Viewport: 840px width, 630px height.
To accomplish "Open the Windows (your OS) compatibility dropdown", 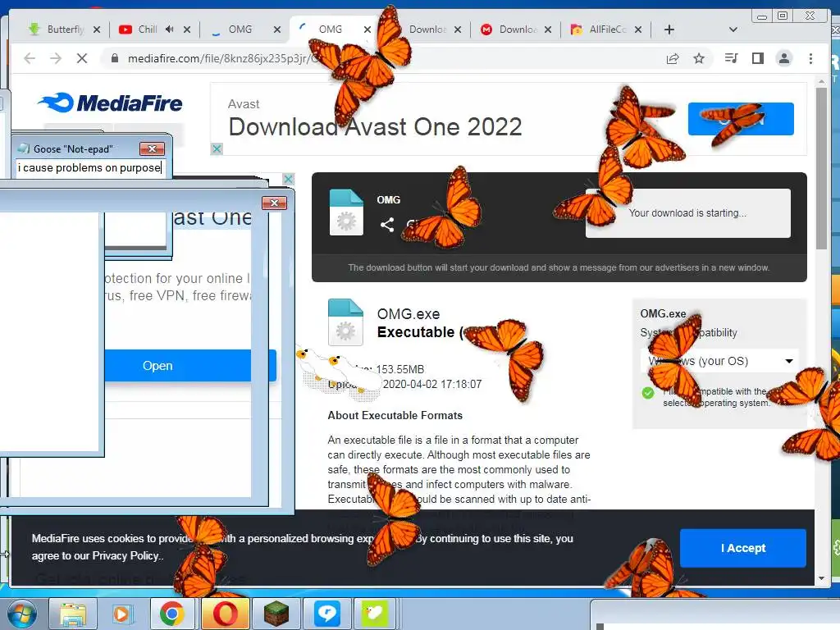I will (719, 361).
